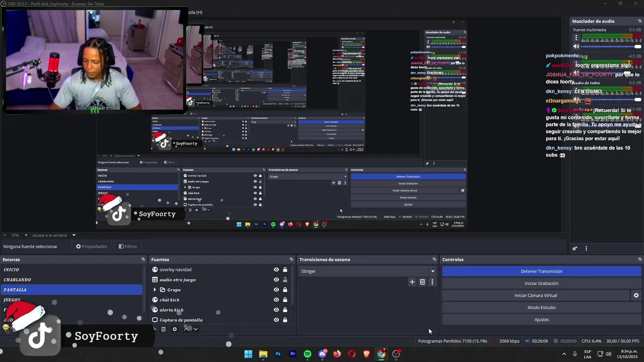Image resolution: width=644 pixels, height=362 pixels.
Task: Open Ajustes settings
Action: (541, 319)
